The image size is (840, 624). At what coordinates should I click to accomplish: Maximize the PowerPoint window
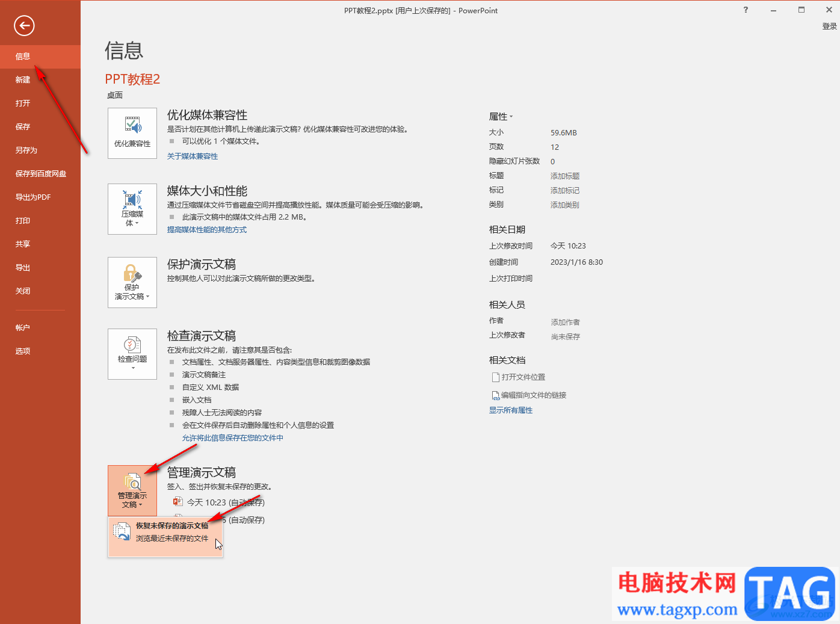click(x=801, y=10)
